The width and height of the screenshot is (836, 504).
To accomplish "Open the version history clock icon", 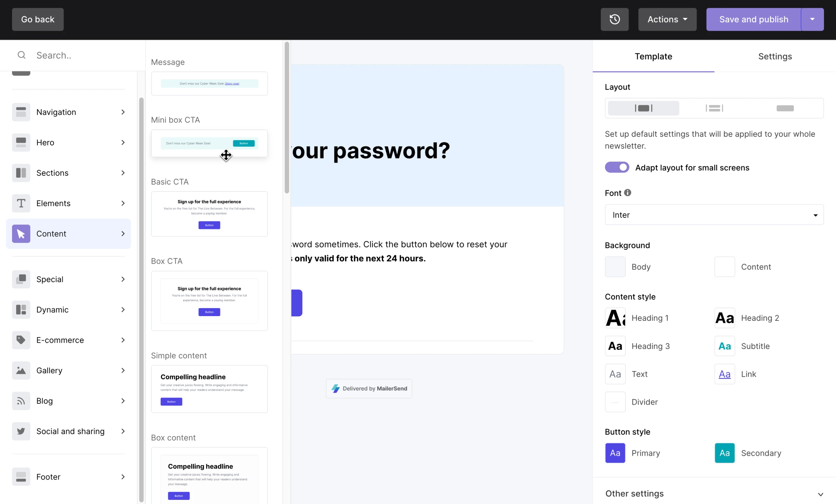I will [x=614, y=19].
